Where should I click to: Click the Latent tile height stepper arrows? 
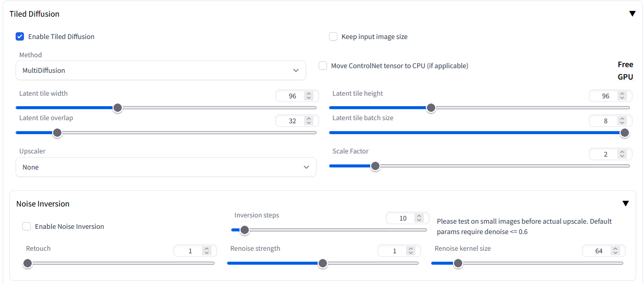coord(622,96)
